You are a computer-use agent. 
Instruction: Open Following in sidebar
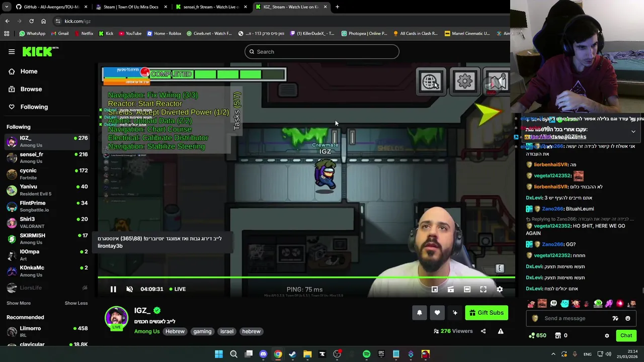[x=34, y=107]
